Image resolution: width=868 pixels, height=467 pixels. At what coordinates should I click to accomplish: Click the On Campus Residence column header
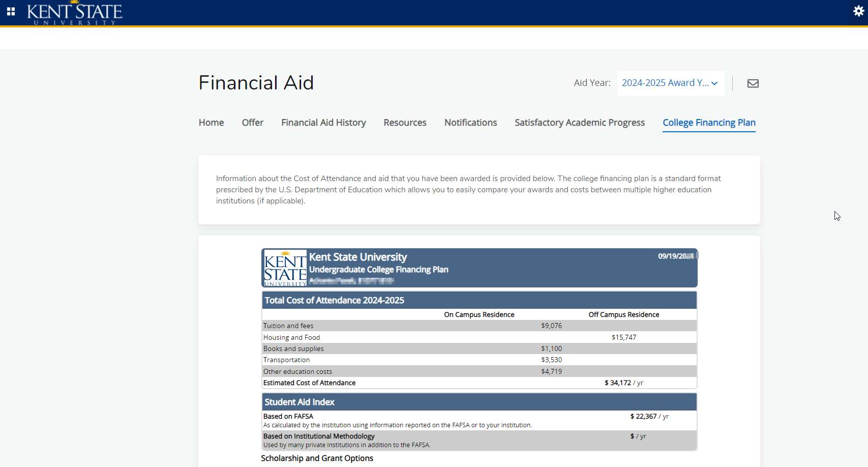click(x=479, y=314)
